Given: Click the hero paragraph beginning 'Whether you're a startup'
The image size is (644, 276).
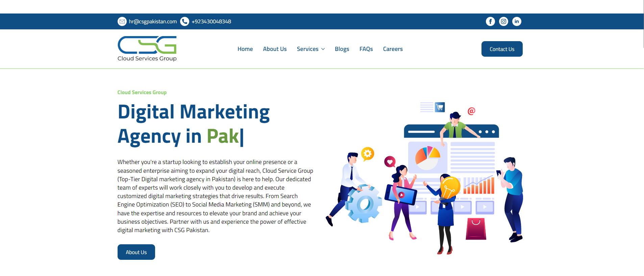Looking at the screenshot, I should pyautogui.click(x=215, y=196).
